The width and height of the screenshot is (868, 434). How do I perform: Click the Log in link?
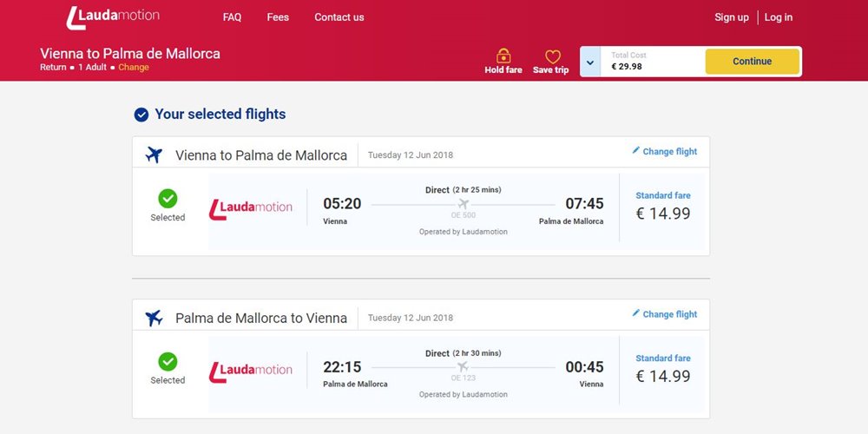coord(779,17)
